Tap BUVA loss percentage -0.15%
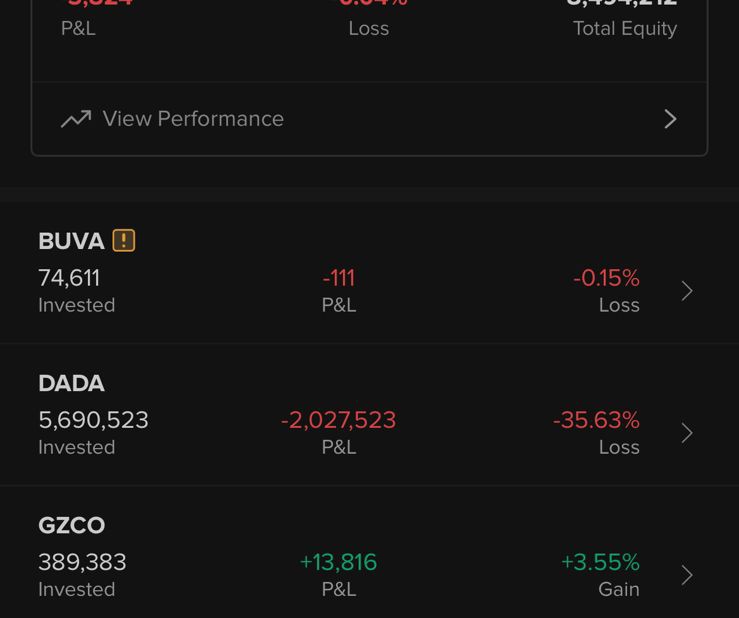Viewport: 739px width, 618px height. point(607,278)
